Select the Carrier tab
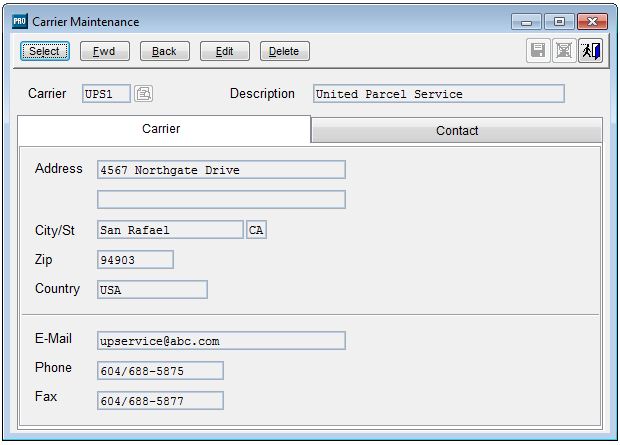The width and height of the screenshot is (620, 445). tap(164, 129)
